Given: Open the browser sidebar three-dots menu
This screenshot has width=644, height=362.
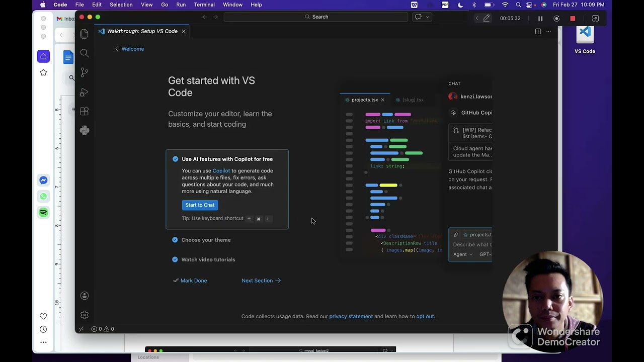Looking at the screenshot, I should pos(43,342).
